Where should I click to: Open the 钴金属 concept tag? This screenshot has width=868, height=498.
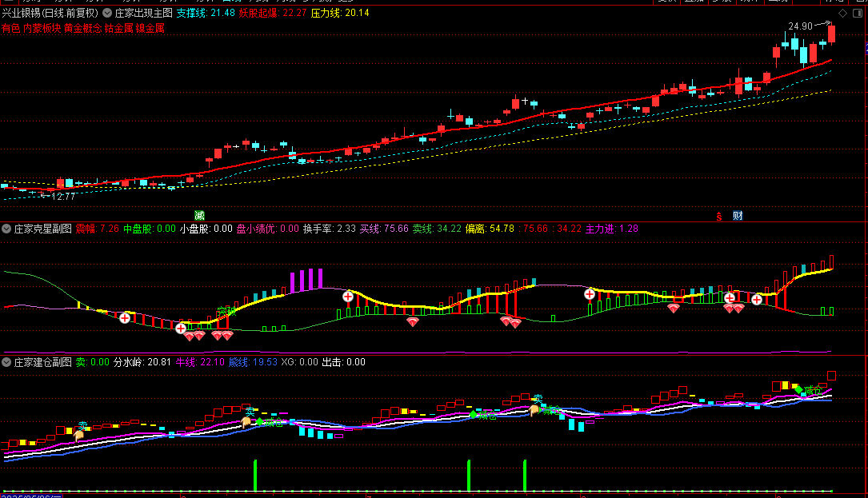click(119, 28)
